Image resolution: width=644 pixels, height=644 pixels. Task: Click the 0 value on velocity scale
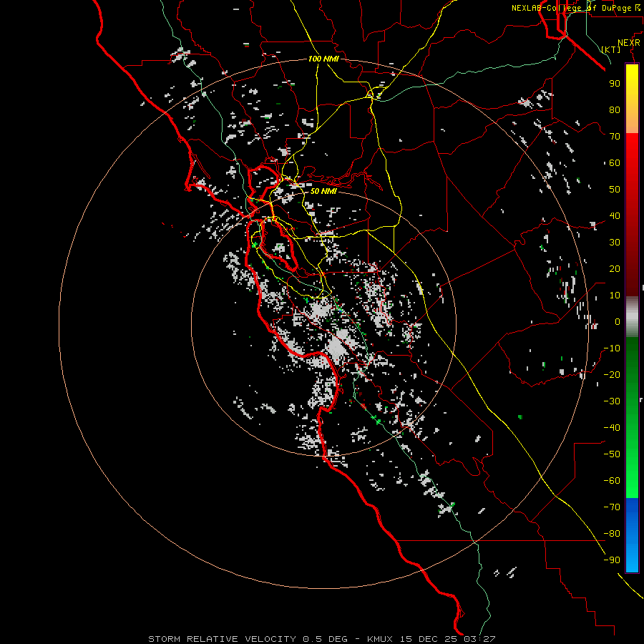pyautogui.click(x=617, y=321)
